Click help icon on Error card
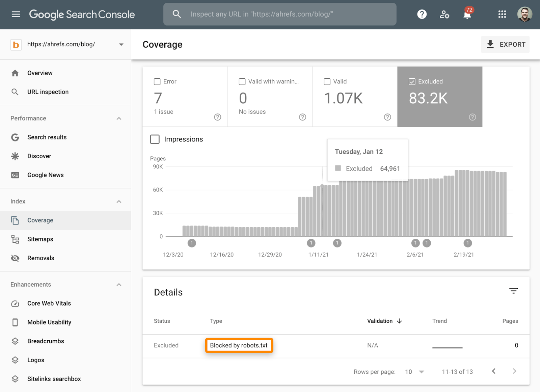540x392 pixels. [218, 117]
